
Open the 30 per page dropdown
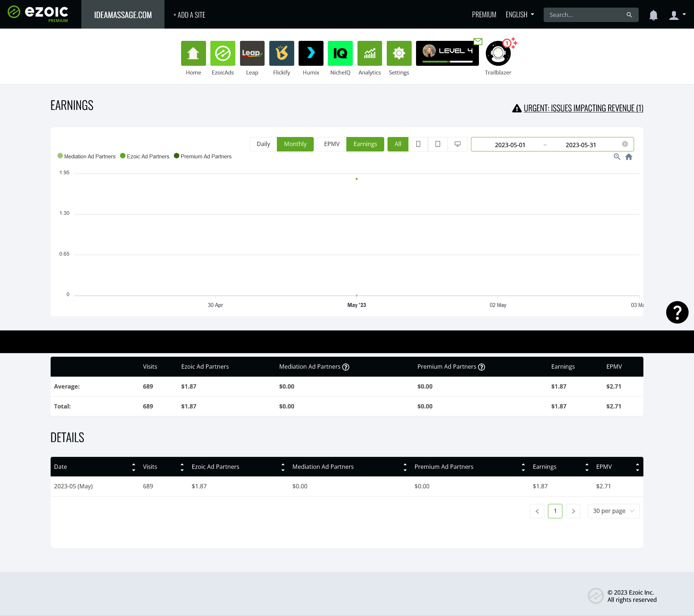coord(613,511)
